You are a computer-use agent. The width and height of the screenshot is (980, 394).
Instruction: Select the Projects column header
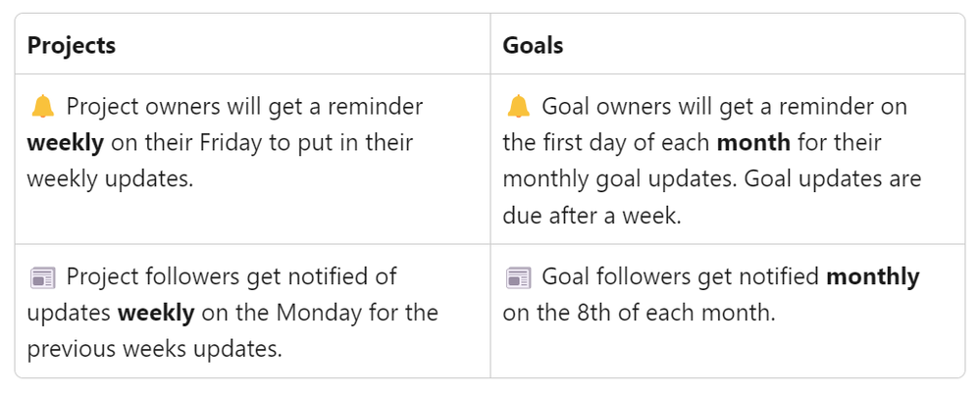pyautogui.click(x=72, y=46)
